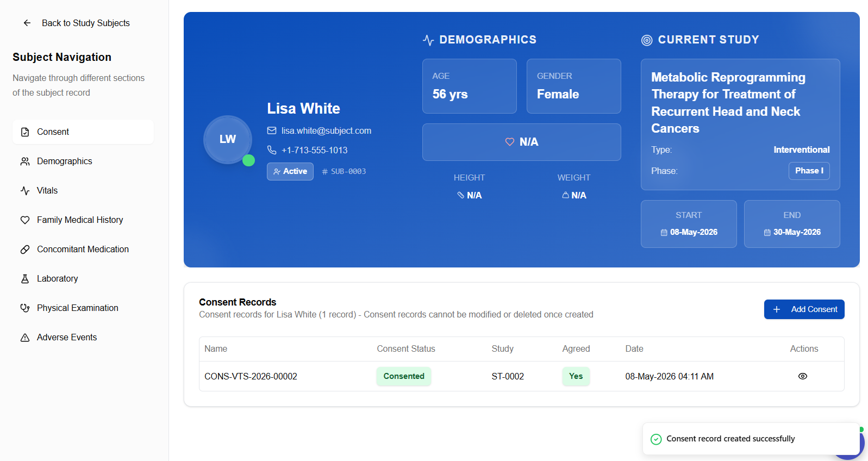Click the heart rate icon next to N/A
868x461 pixels.
pos(510,142)
